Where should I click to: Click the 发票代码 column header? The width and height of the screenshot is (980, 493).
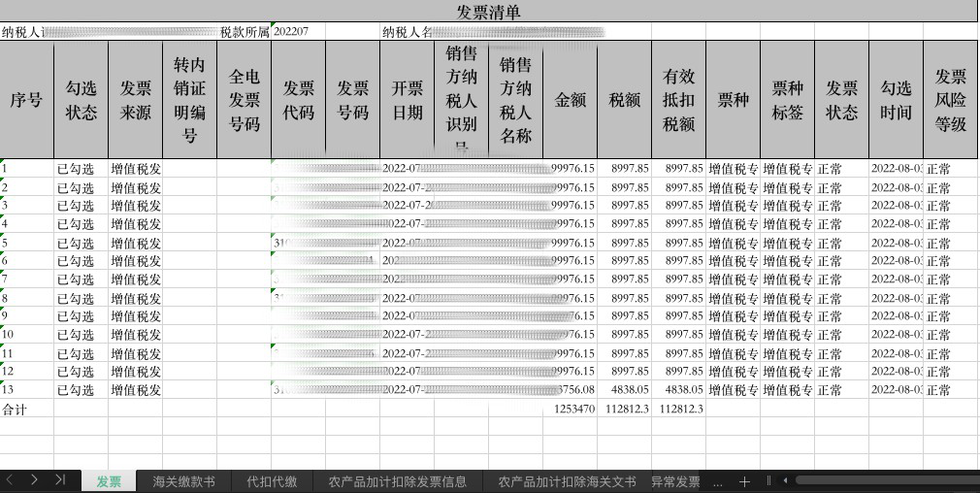(299, 100)
